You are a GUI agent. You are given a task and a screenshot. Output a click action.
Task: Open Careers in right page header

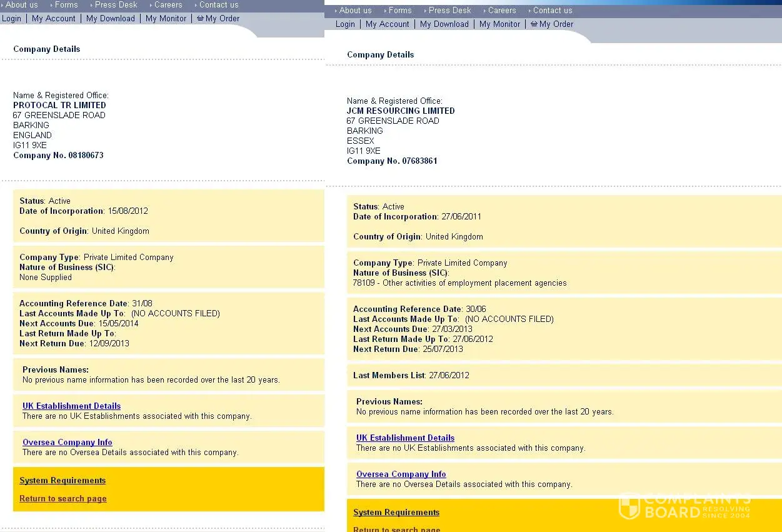(502, 11)
